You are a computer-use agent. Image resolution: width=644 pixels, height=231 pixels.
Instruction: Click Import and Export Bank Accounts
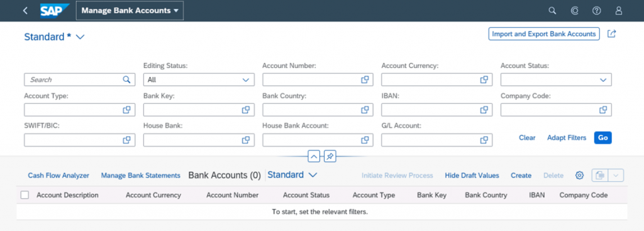544,34
